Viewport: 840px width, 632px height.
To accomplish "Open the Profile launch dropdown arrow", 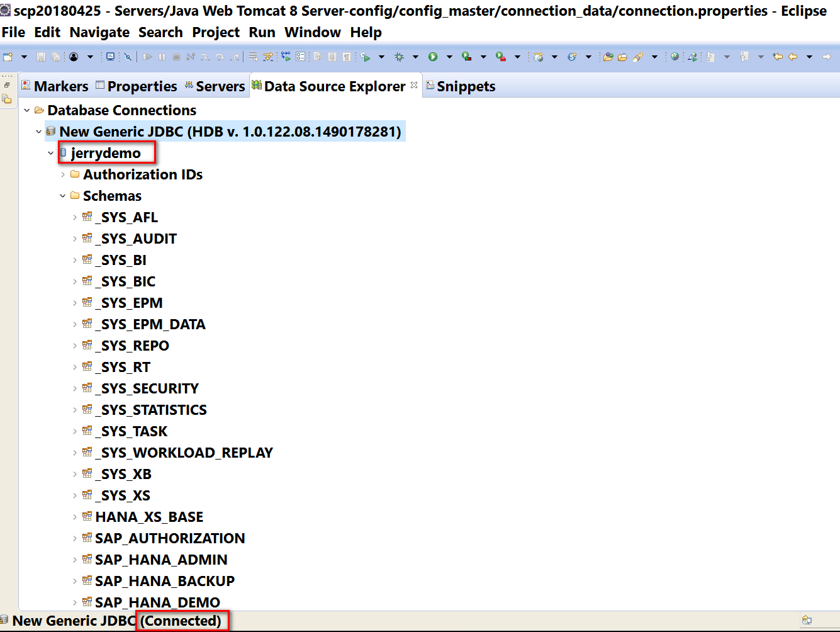I will (x=381, y=57).
